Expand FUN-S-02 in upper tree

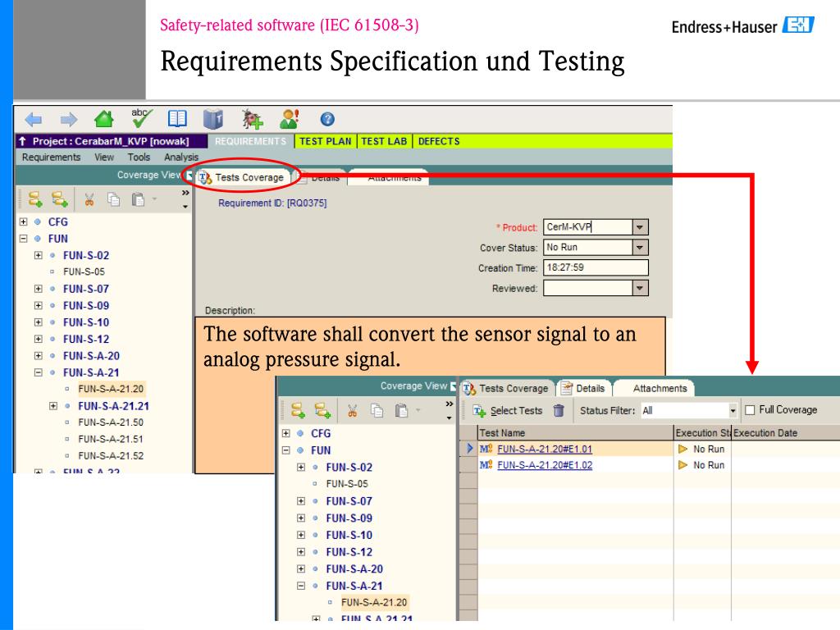(38, 255)
